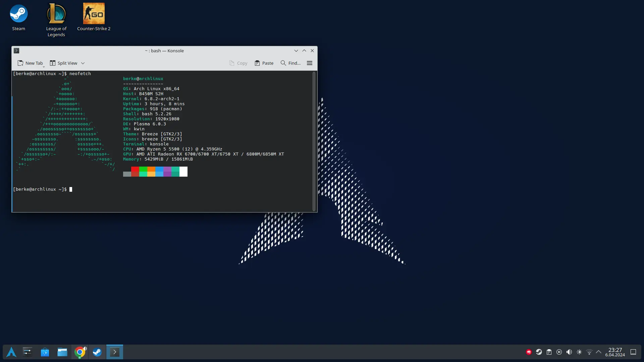Screen dimensions: 644x362
Task: Open the Wi-Fi networks tray icon
Action: (589, 352)
